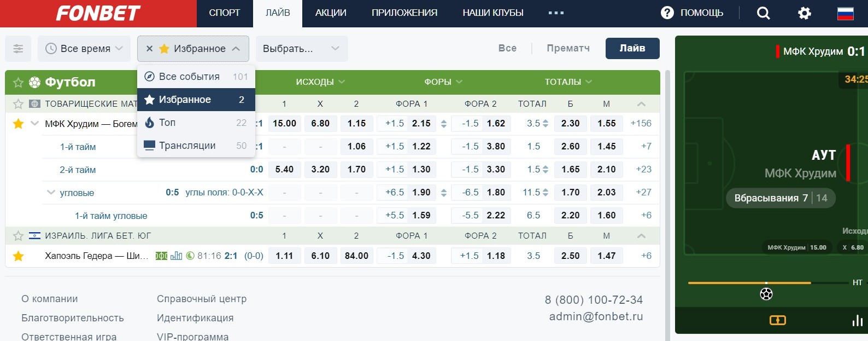
Task: Remove Хапоэль Гедера match from favorites
Action: 18,256
